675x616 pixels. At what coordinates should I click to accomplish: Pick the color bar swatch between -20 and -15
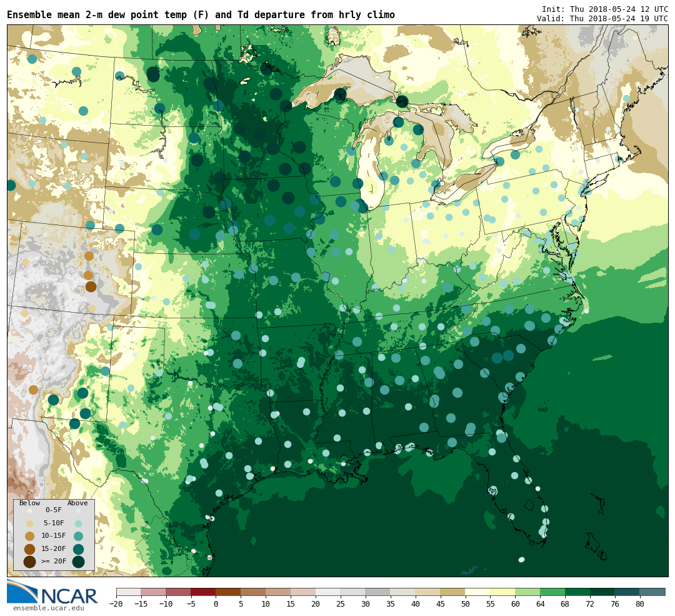[x=129, y=592]
